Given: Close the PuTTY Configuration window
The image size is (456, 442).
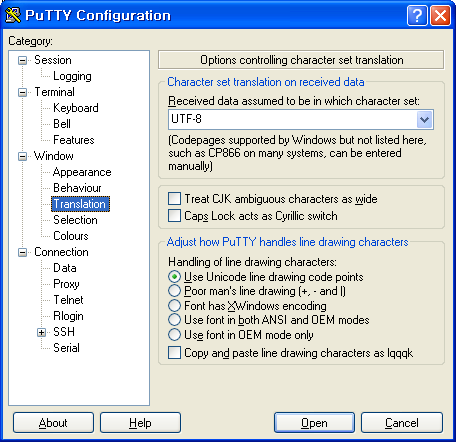Looking at the screenshot, I should click(440, 15).
